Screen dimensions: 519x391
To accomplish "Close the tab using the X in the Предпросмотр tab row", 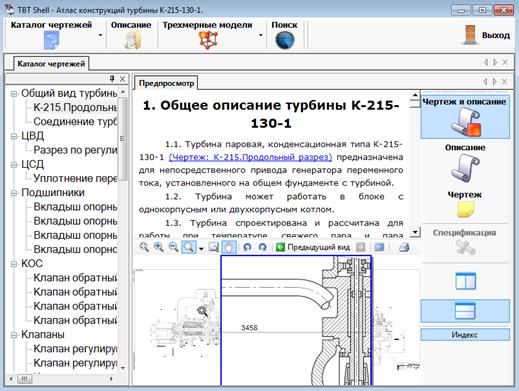I will pyautogui.click(x=505, y=81).
